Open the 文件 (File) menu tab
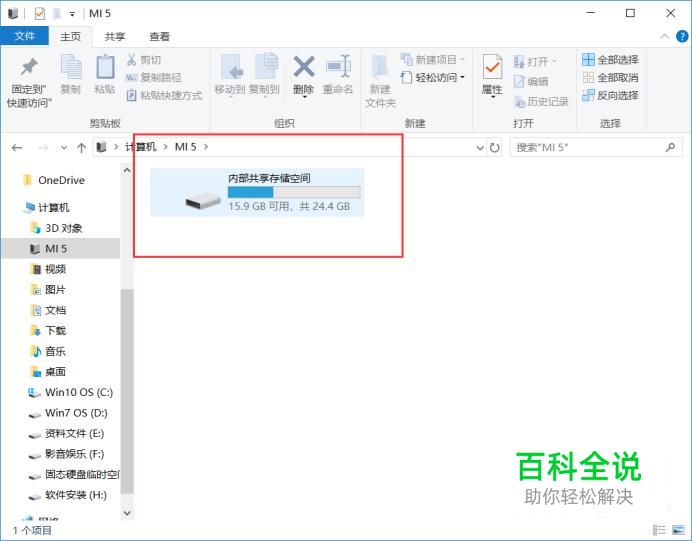This screenshot has height=541, width=692. 24,36
